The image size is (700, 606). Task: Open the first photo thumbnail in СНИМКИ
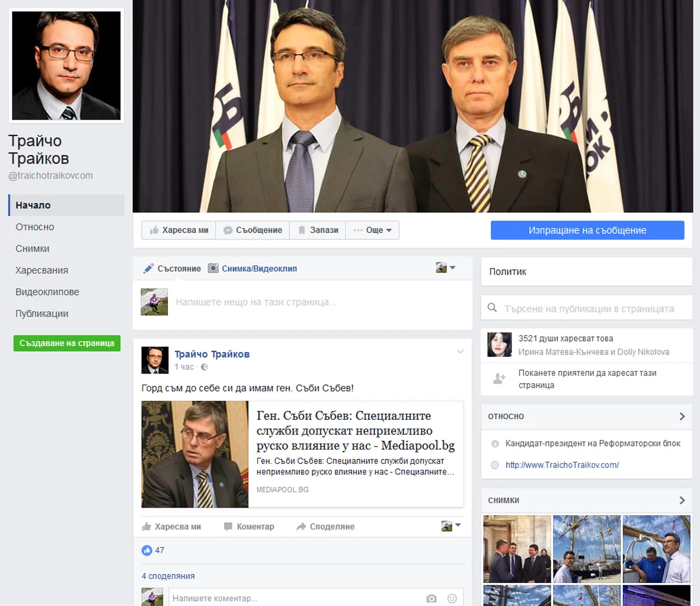click(517, 549)
